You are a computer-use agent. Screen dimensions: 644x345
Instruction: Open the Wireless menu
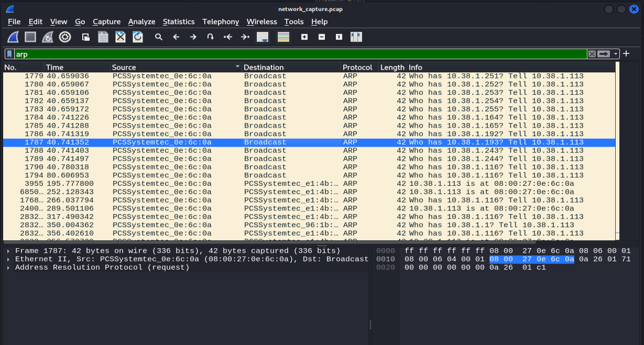[261, 21]
